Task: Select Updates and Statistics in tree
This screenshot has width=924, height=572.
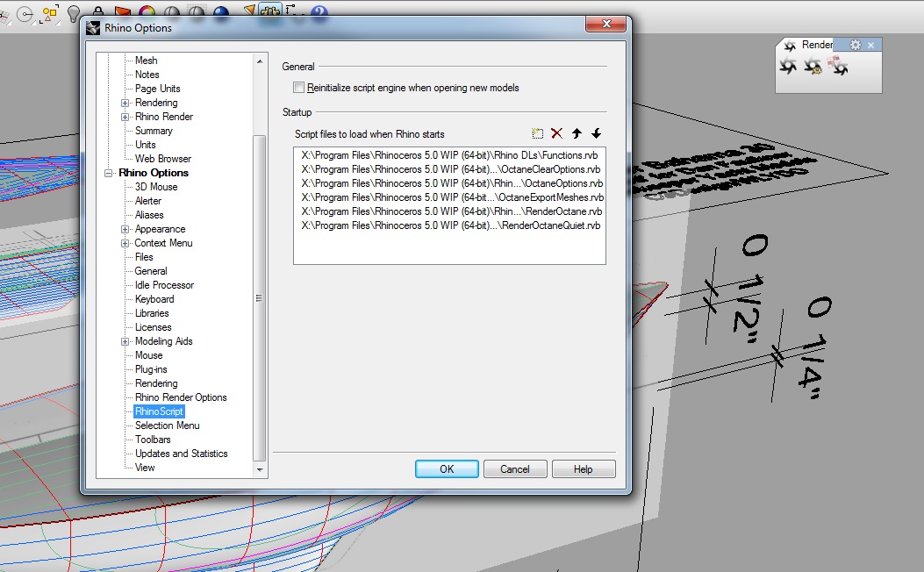Action: 182,454
